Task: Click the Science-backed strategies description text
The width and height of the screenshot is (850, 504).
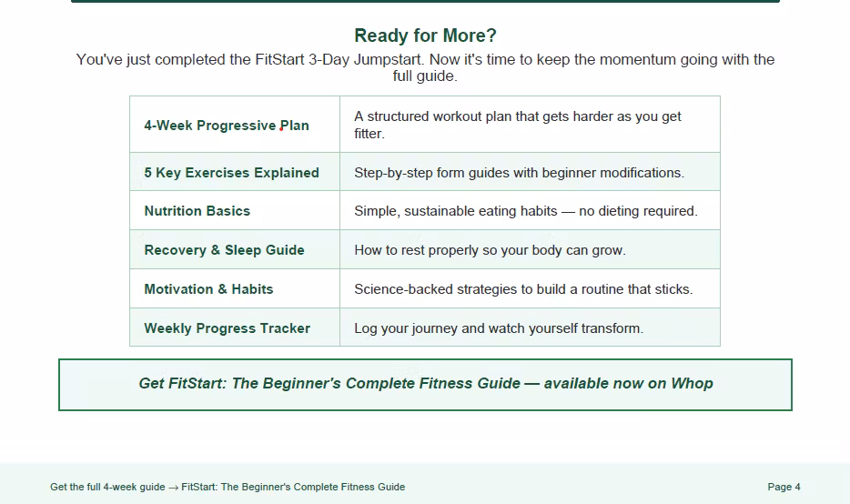Action: pos(523,289)
